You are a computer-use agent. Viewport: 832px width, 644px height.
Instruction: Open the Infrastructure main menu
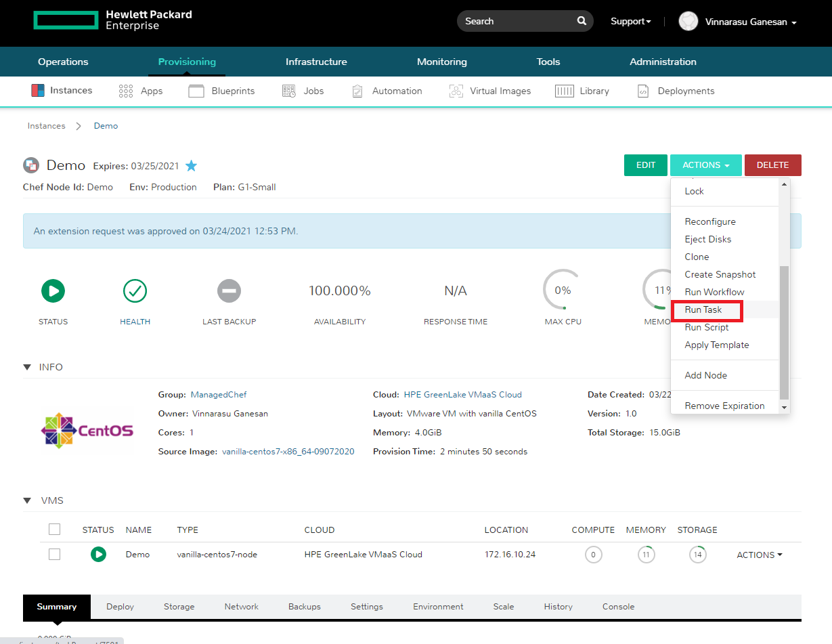(x=316, y=62)
